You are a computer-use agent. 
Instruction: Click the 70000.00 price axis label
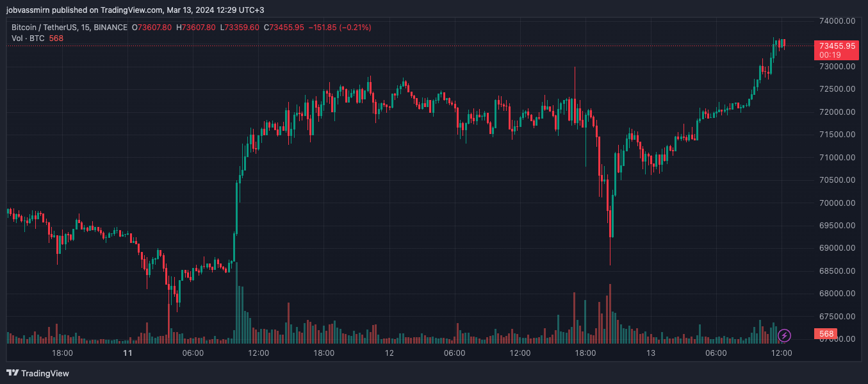click(x=837, y=203)
